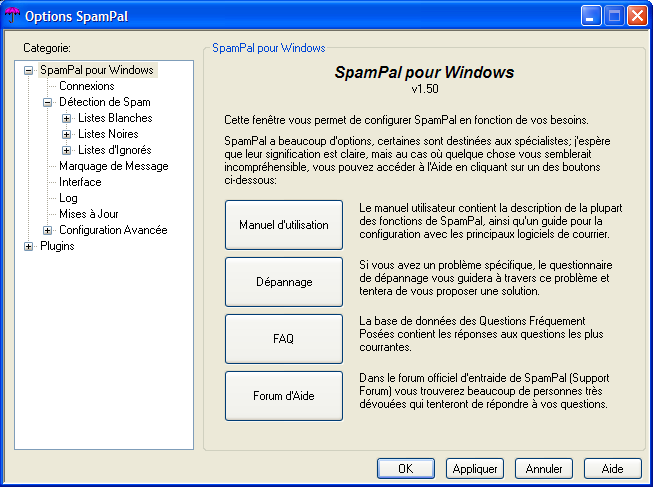The image size is (653, 487).
Task: Select Détection de Spam category
Action: coord(105,102)
